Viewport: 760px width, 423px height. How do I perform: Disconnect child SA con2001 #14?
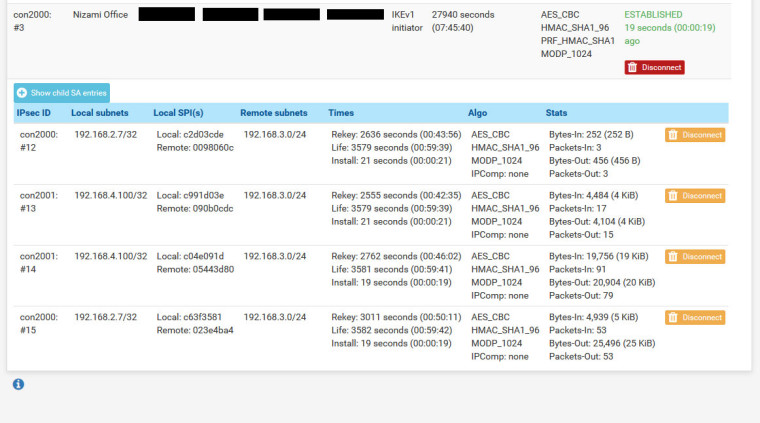(695, 257)
